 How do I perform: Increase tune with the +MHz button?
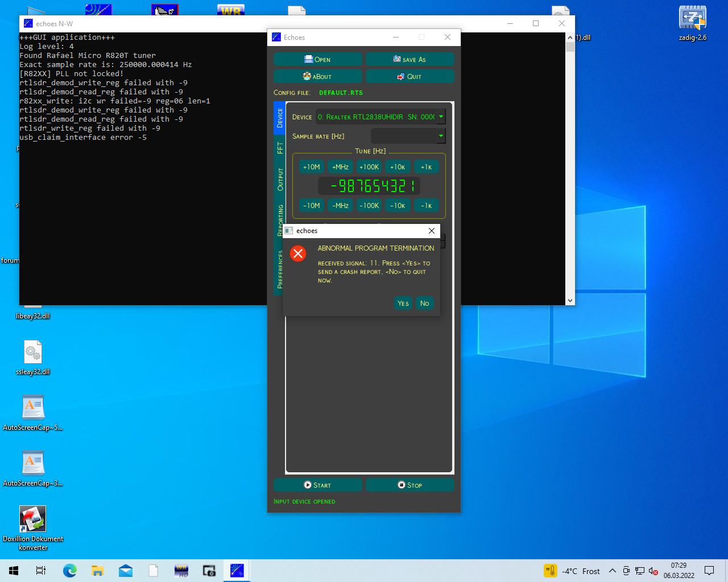[340, 167]
